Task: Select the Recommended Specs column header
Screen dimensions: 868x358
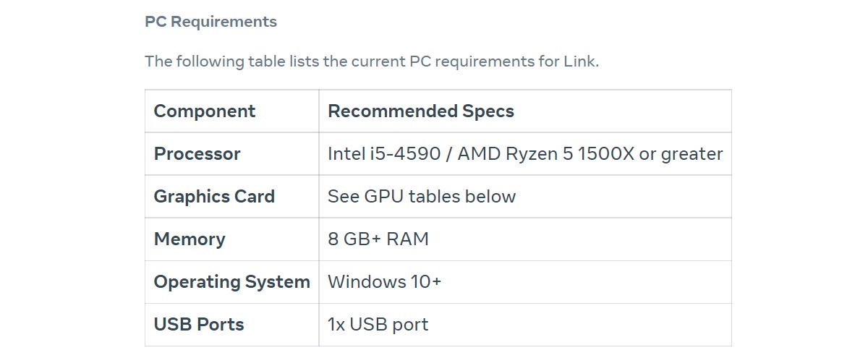Action: click(x=421, y=111)
